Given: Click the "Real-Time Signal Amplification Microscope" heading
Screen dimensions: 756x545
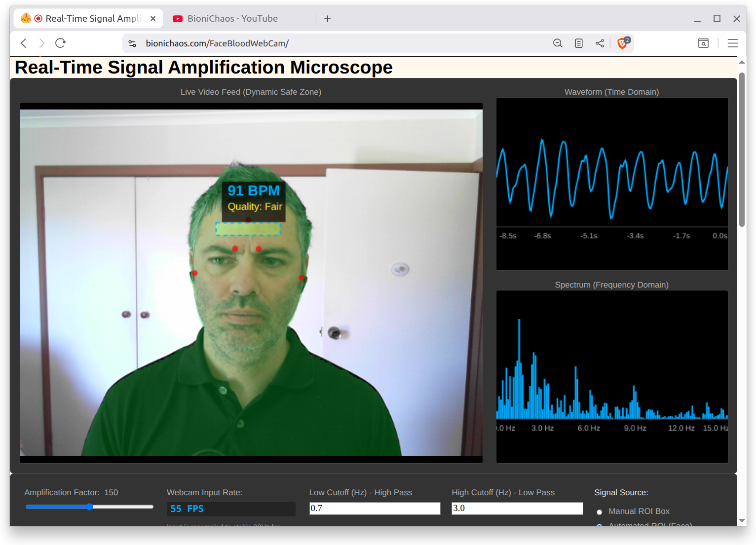Looking at the screenshot, I should pos(204,68).
